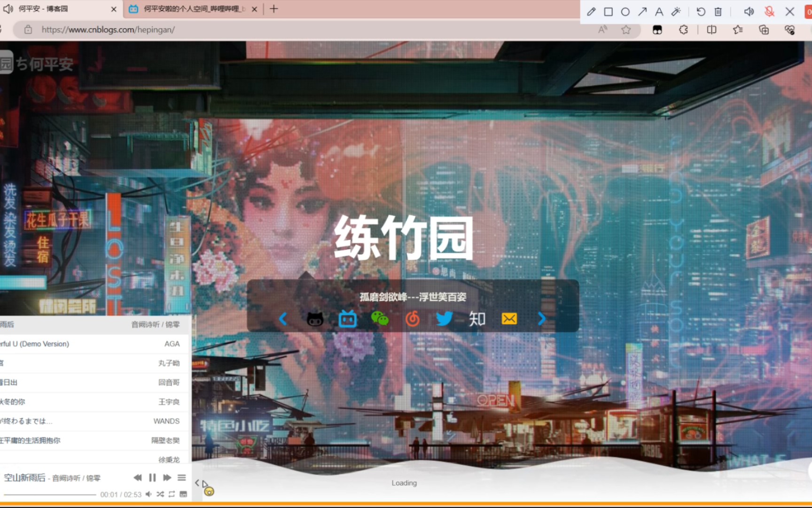Click the right chevron beside social icons

542,319
